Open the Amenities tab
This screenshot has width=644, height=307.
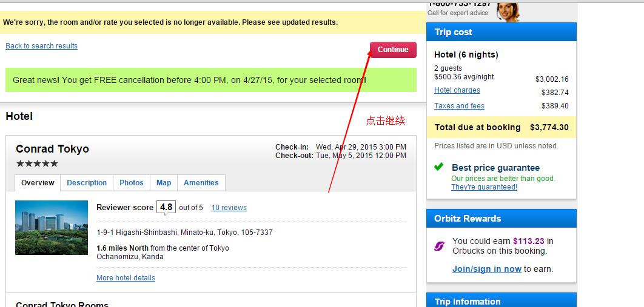pos(201,183)
